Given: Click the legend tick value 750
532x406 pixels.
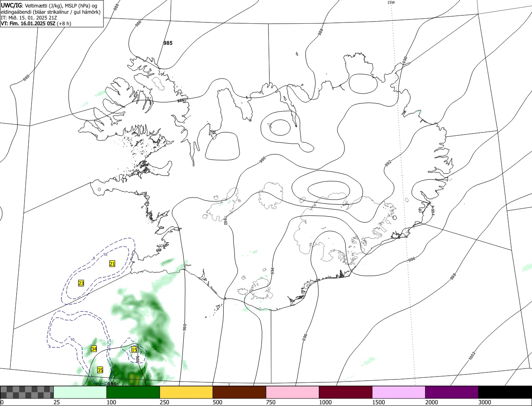Looking at the screenshot, I should point(271,402).
